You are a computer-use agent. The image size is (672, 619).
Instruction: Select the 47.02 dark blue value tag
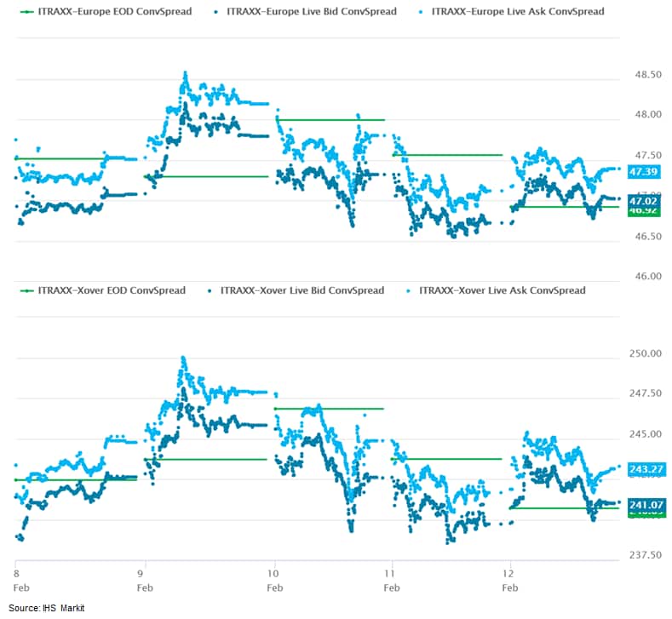(x=642, y=200)
